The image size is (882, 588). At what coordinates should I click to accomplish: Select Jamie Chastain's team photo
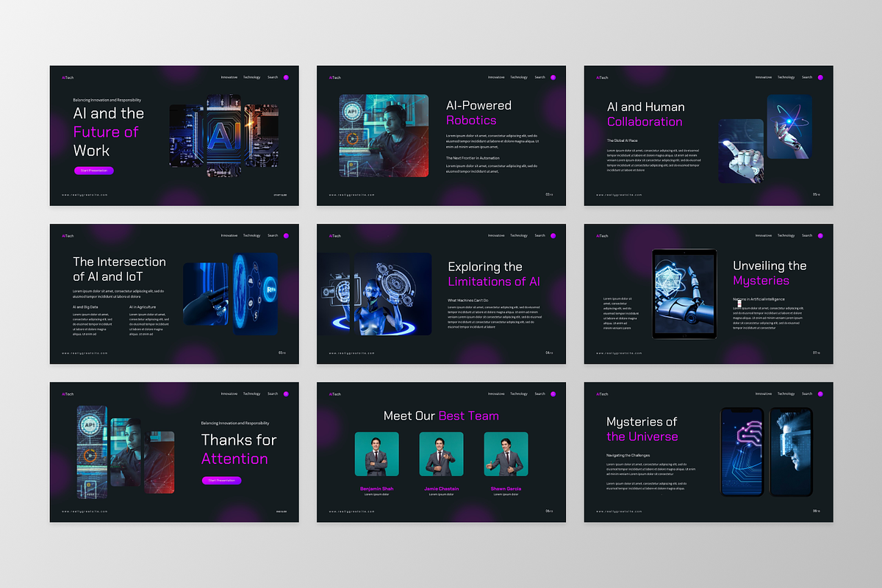coord(441,453)
